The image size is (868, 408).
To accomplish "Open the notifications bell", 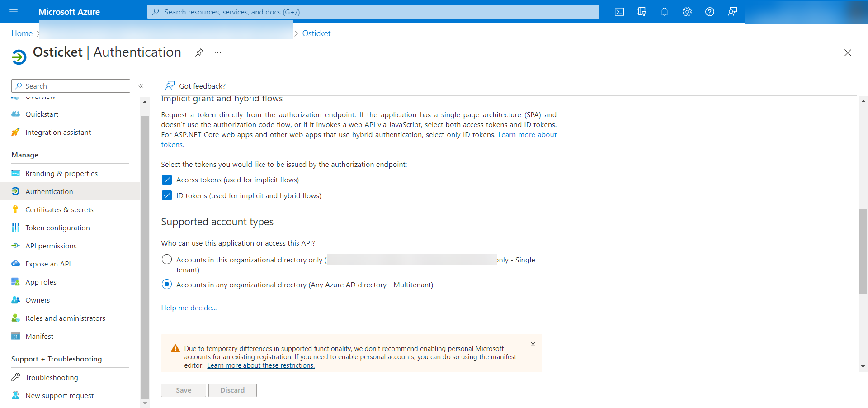I will (x=665, y=12).
